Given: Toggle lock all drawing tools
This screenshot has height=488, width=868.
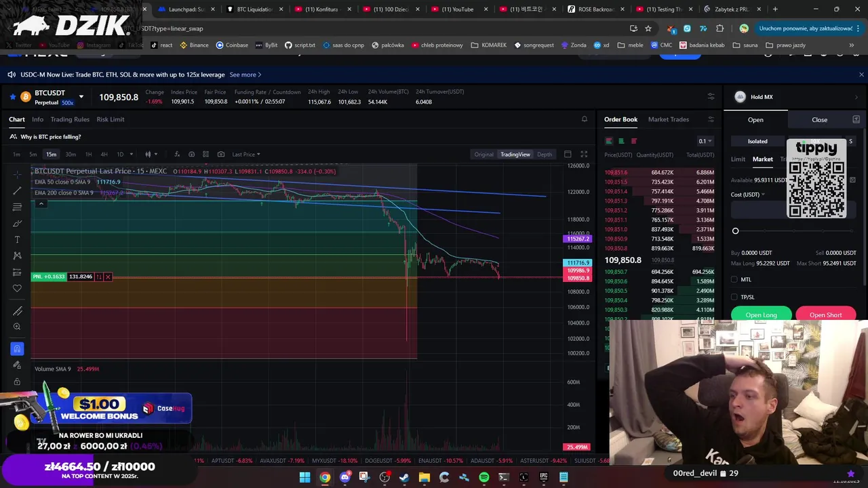Looking at the screenshot, I should (17, 382).
